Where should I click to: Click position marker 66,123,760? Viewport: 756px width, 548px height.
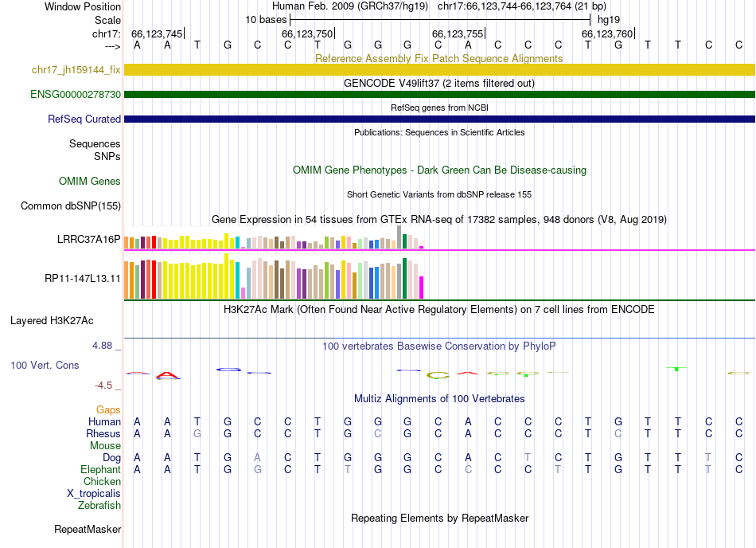tap(607, 33)
